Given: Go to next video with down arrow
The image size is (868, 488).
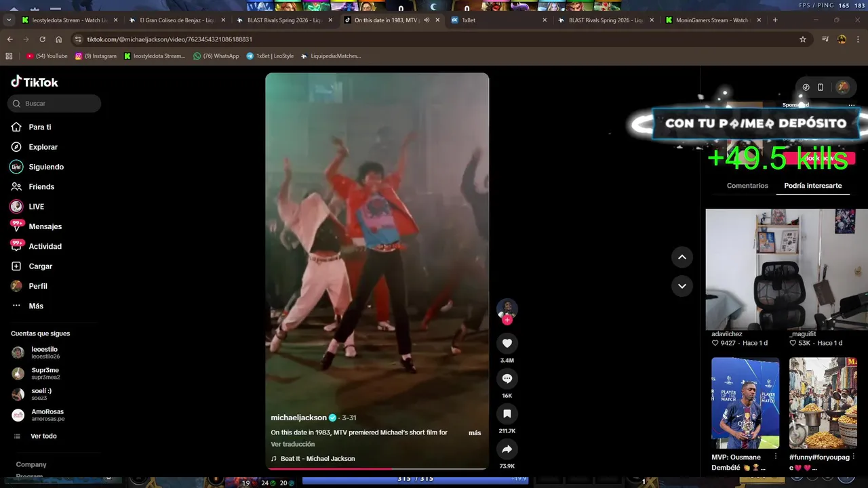Looking at the screenshot, I should pyautogui.click(x=682, y=286).
